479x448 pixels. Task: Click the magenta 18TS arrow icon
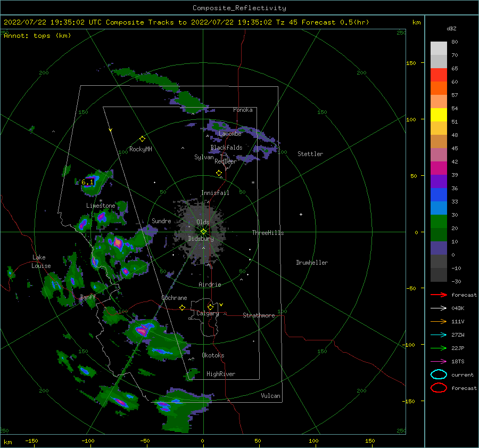tap(439, 362)
